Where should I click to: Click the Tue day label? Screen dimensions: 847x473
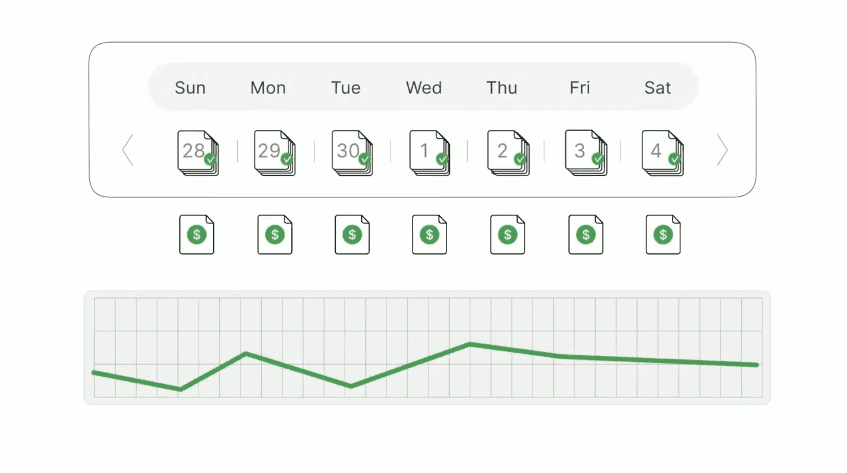[x=346, y=88]
